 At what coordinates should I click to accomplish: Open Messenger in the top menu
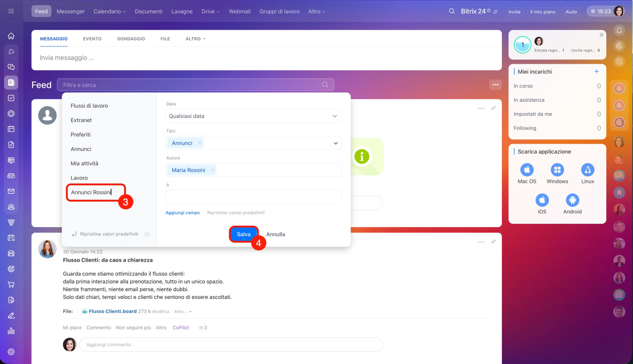[x=71, y=11]
